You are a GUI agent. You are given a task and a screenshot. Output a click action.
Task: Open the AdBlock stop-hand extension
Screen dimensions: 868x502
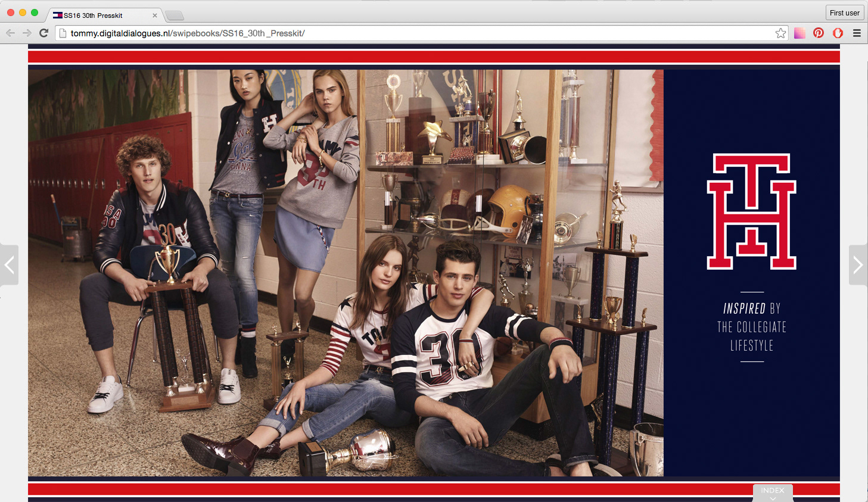click(838, 33)
